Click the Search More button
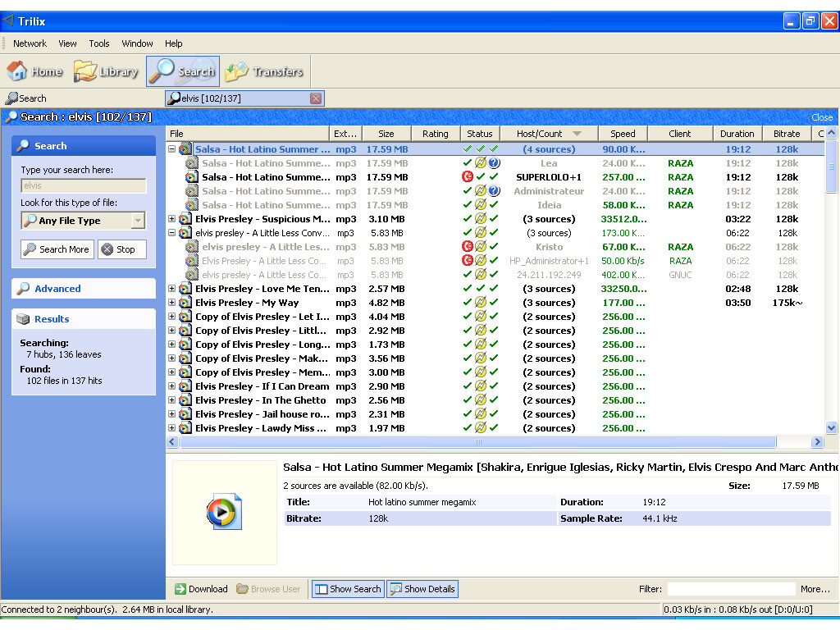This screenshot has width=840, height=630. tap(57, 249)
